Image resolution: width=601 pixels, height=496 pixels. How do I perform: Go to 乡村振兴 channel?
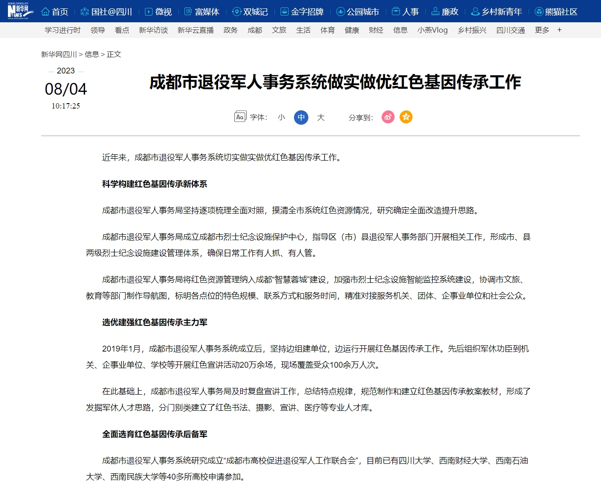click(x=472, y=30)
